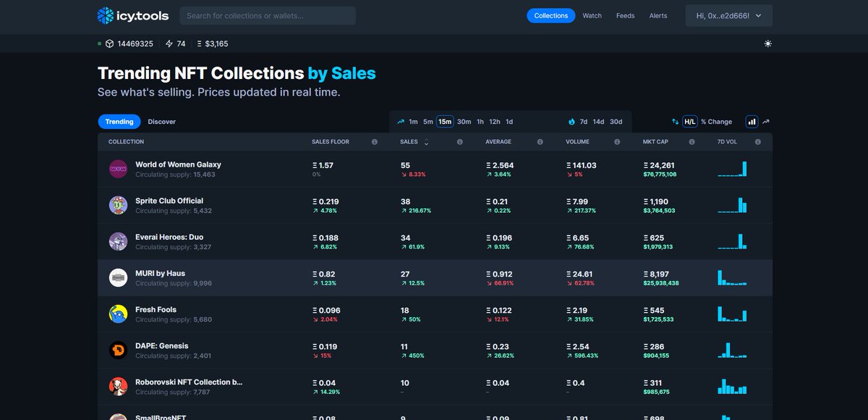Viewport: 868px width, 420px height.
Task: Set timeframe to 5m
Action: [x=428, y=122]
